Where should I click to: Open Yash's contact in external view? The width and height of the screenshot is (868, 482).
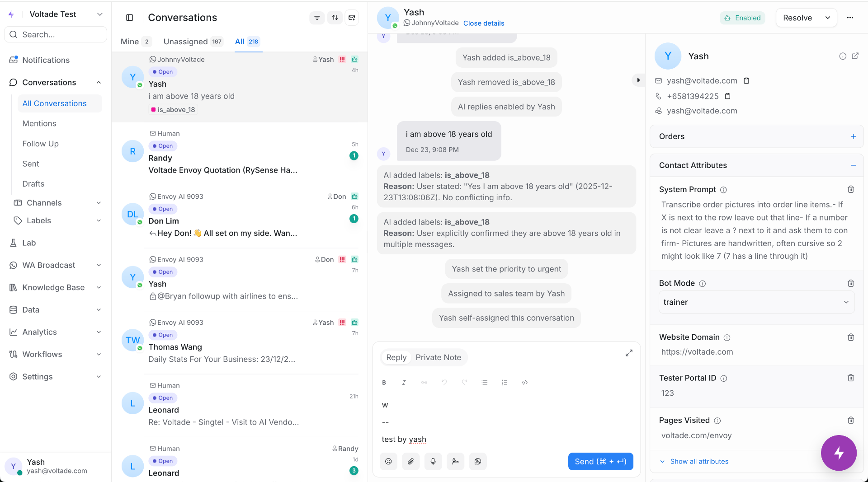point(855,56)
